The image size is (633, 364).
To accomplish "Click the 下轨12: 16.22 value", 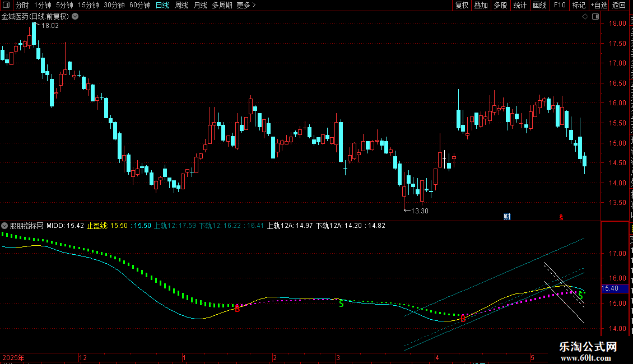I will coord(220,226).
